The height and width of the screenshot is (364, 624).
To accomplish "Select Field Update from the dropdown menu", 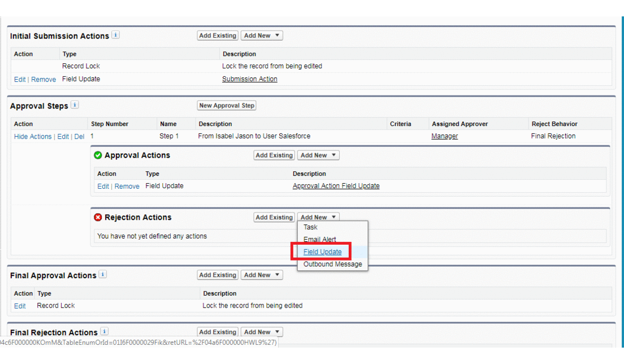I will coord(322,252).
